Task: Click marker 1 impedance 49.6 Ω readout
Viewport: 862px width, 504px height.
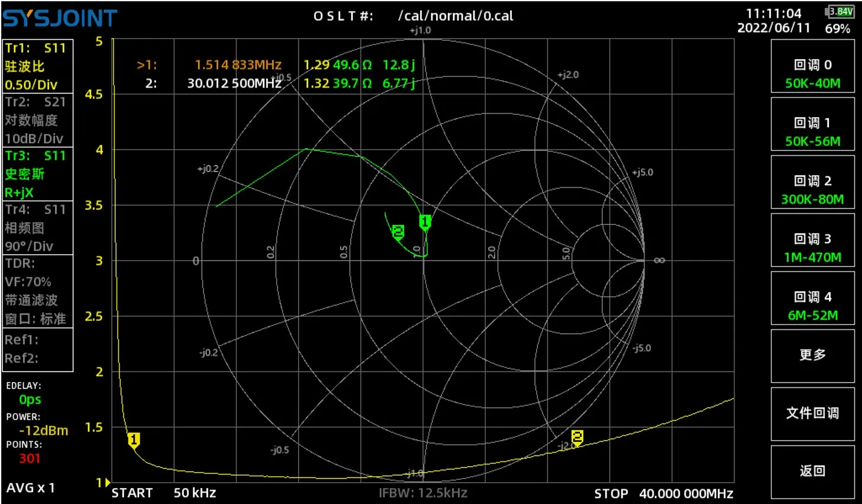Action: 352,65
